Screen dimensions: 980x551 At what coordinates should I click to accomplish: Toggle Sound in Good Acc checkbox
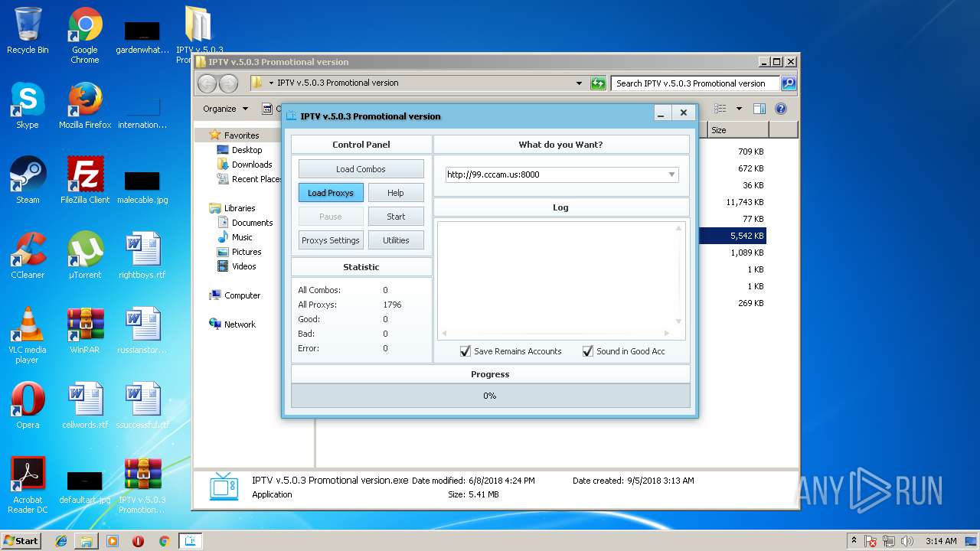[588, 351]
